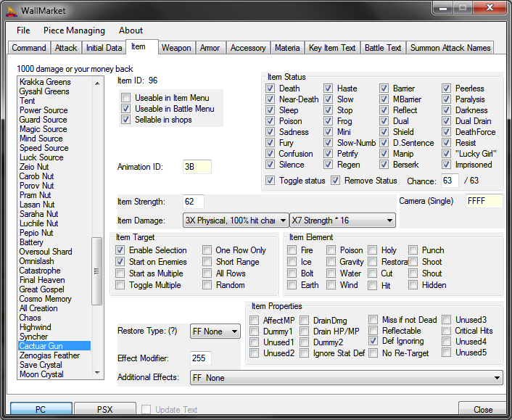Click the Item Strength input field
This screenshot has height=420, width=512.
194,202
